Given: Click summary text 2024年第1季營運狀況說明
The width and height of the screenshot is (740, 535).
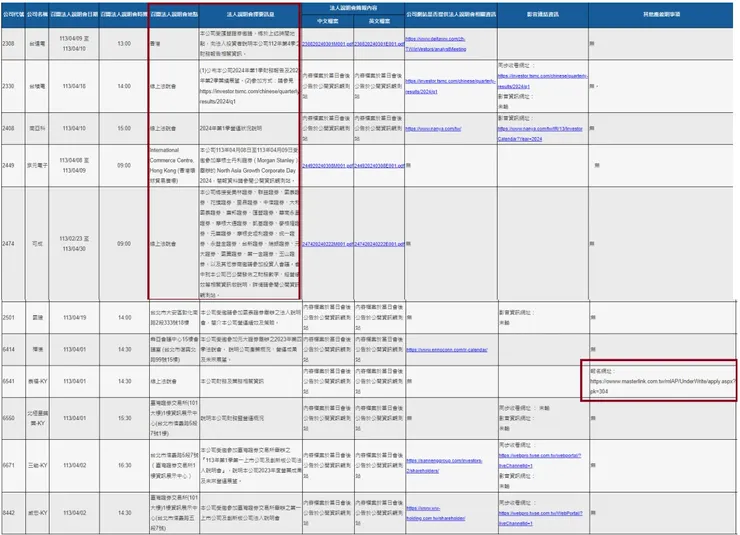Looking at the screenshot, I should click(x=231, y=128).
